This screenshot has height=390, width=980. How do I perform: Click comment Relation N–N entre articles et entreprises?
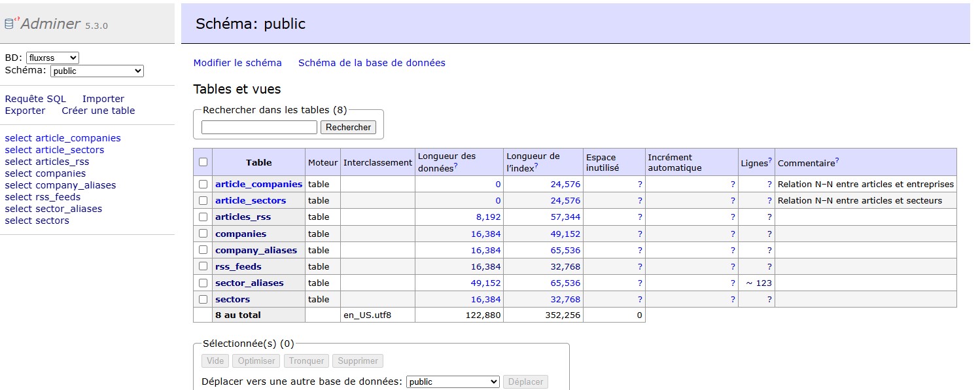pos(866,185)
